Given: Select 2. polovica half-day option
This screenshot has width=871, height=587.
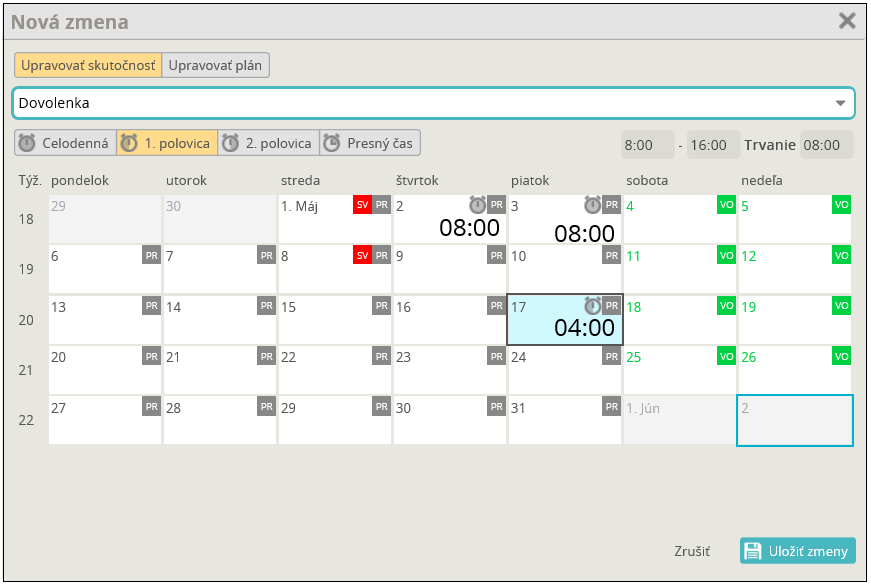Looking at the screenshot, I should (x=269, y=143).
